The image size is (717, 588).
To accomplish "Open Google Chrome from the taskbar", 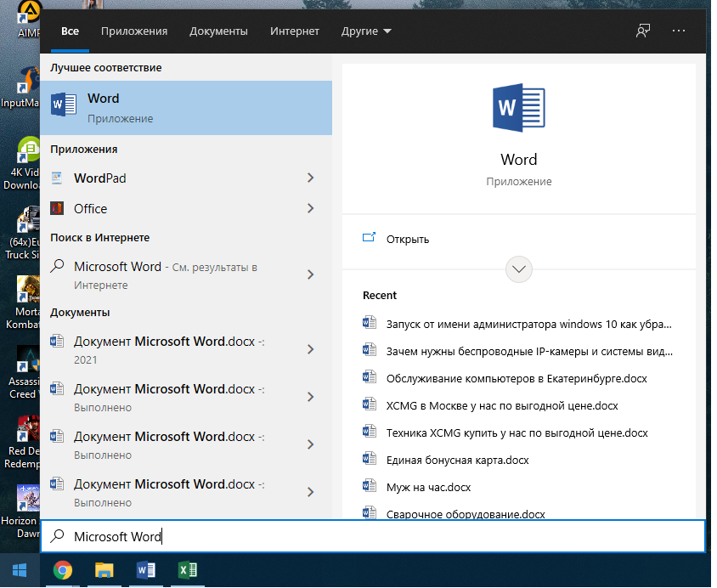I will 62,569.
